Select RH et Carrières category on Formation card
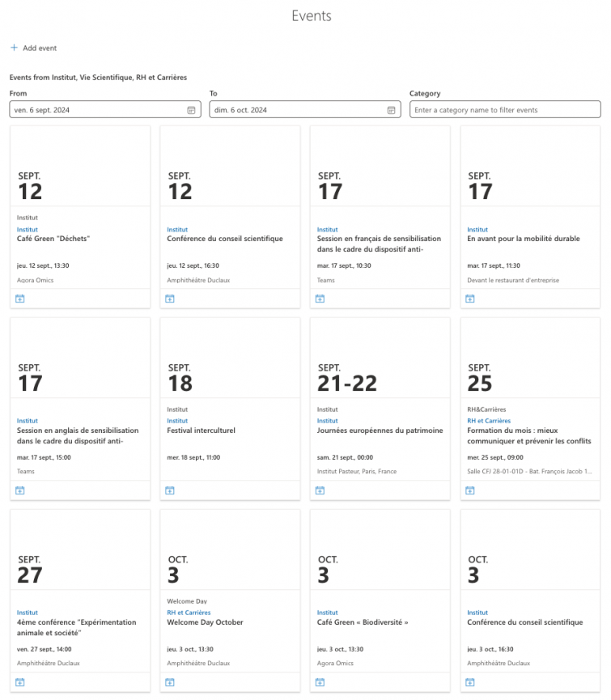611x700 pixels. 489,421
